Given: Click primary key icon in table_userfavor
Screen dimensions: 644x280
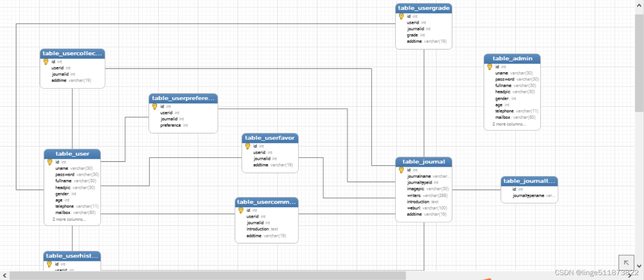Looking at the screenshot, I should point(248,147).
